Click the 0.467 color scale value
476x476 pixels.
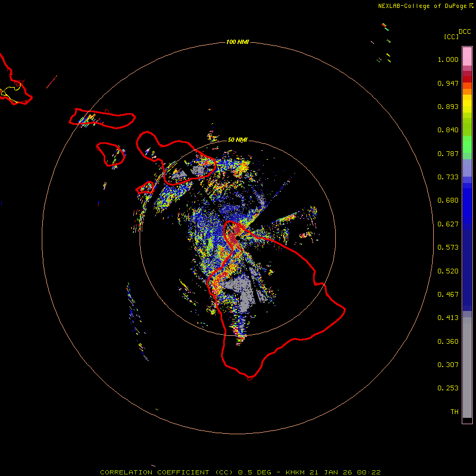(448, 295)
